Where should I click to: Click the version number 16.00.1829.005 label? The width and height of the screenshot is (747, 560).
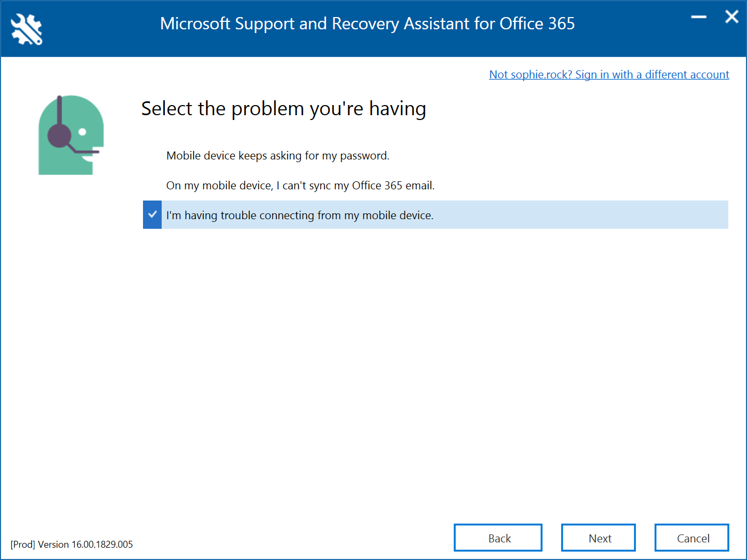pyautogui.click(x=102, y=545)
